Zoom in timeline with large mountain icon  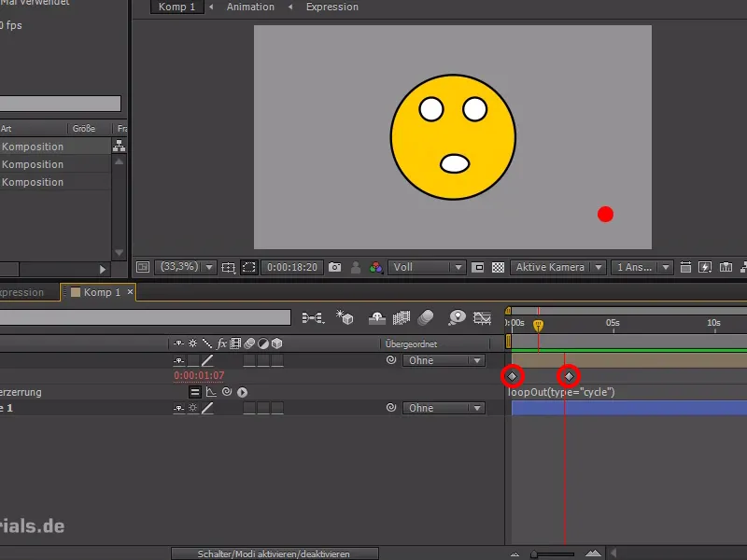[593, 553]
